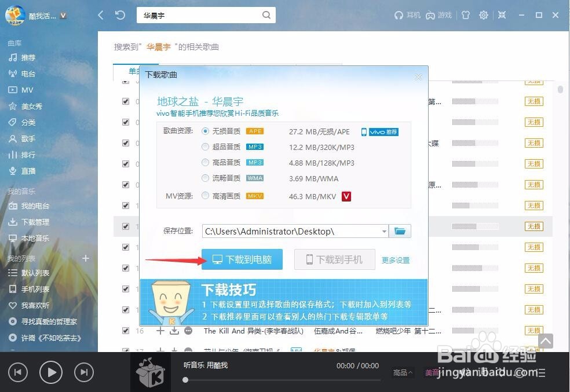The image size is (570, 392).
Task: Uncheck the checkbox for song 16
Action: [125, 331]
